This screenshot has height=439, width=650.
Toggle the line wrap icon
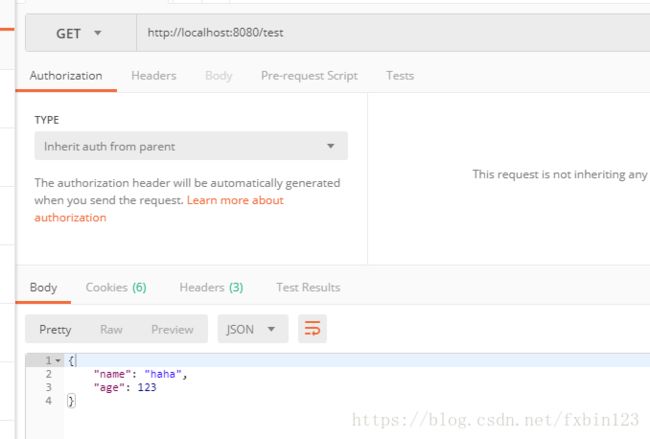point(312,329)
